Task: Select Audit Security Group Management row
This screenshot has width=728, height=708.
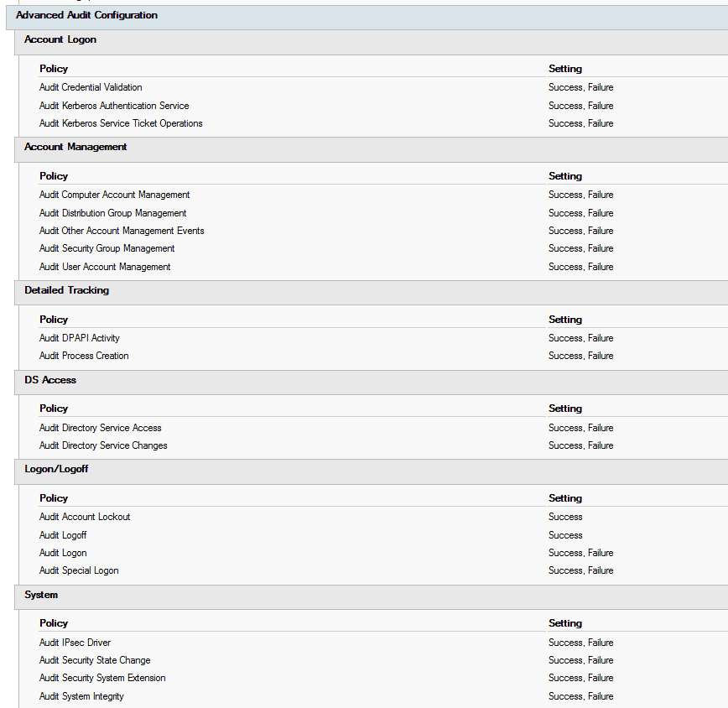Action: [x=107, y=249]
